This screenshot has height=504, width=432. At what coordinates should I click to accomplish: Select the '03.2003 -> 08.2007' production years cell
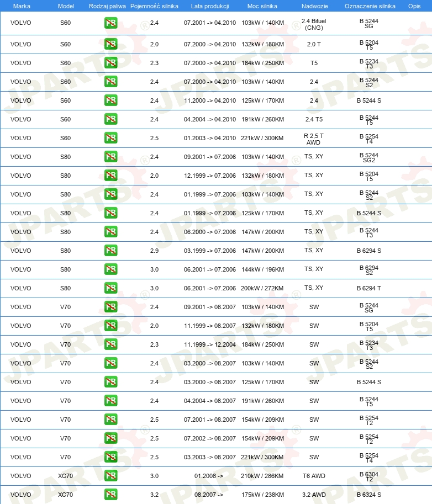[210, 457]
